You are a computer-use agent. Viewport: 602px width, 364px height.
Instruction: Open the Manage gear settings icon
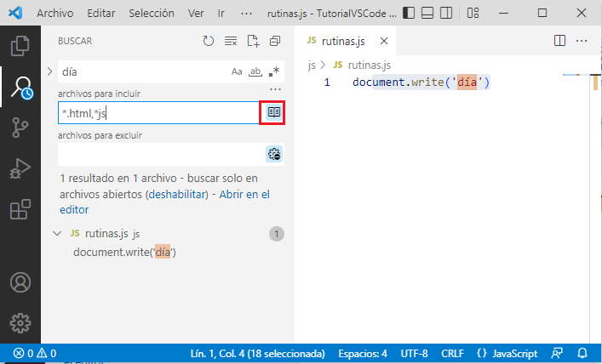tap(20, 323)
